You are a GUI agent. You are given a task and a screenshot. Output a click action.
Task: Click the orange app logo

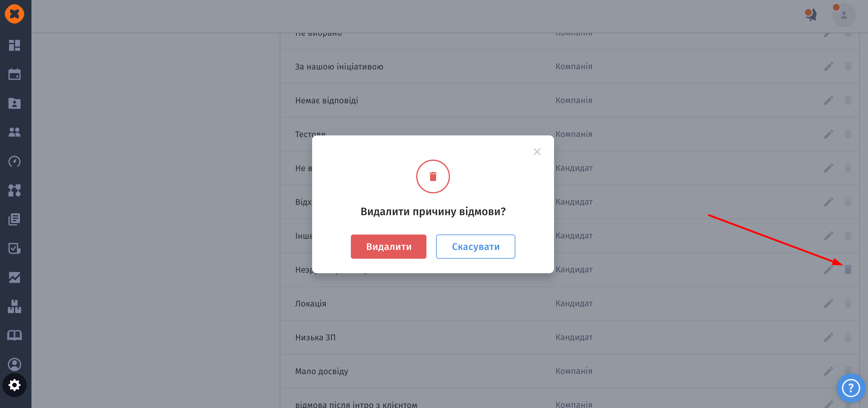click(x=15, y=14)
